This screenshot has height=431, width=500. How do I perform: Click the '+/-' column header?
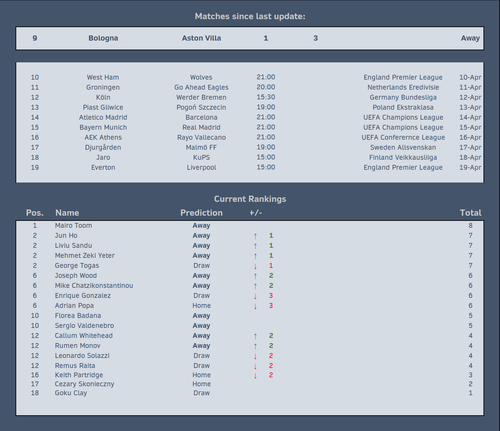[256, 213]
